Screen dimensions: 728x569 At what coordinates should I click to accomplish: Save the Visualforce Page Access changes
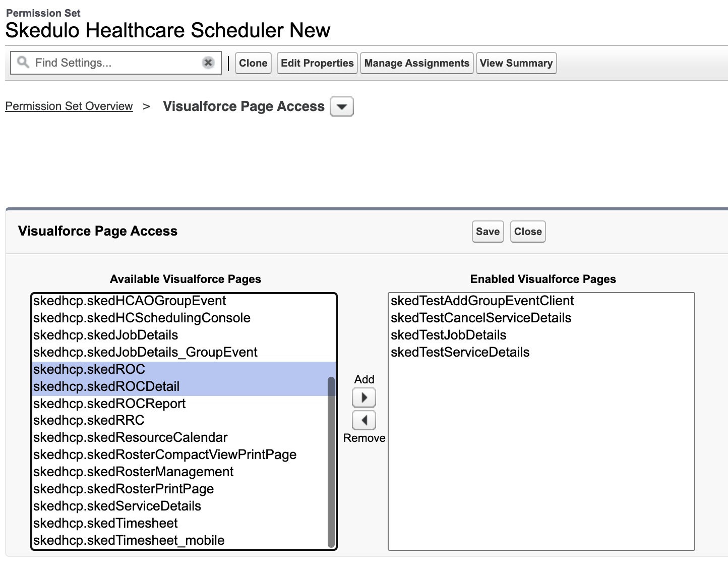tap(488, 232)
